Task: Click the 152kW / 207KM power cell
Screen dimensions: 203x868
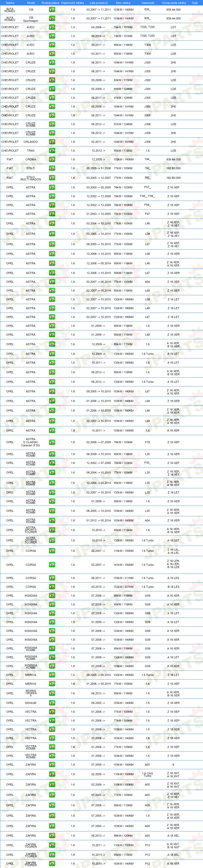Action: click(123, 587)
